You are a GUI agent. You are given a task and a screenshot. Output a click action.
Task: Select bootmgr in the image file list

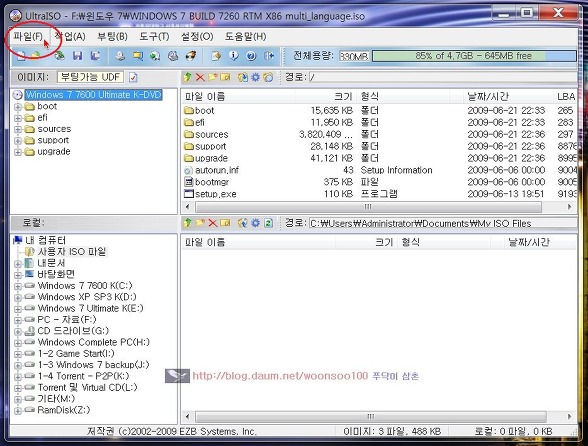[x=212, y=182]
